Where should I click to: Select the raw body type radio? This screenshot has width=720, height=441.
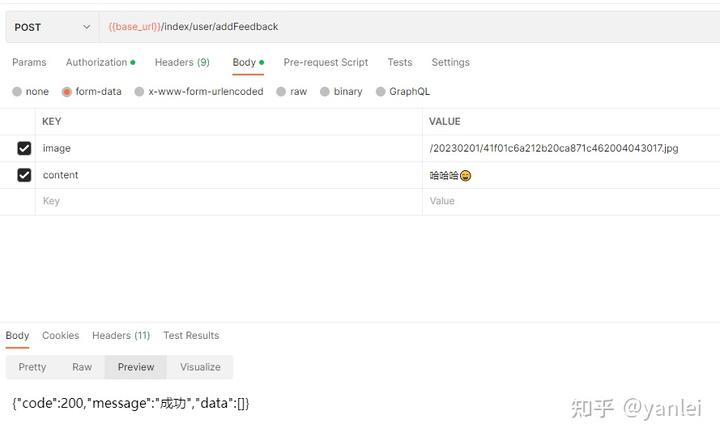(x=281, y=91)
